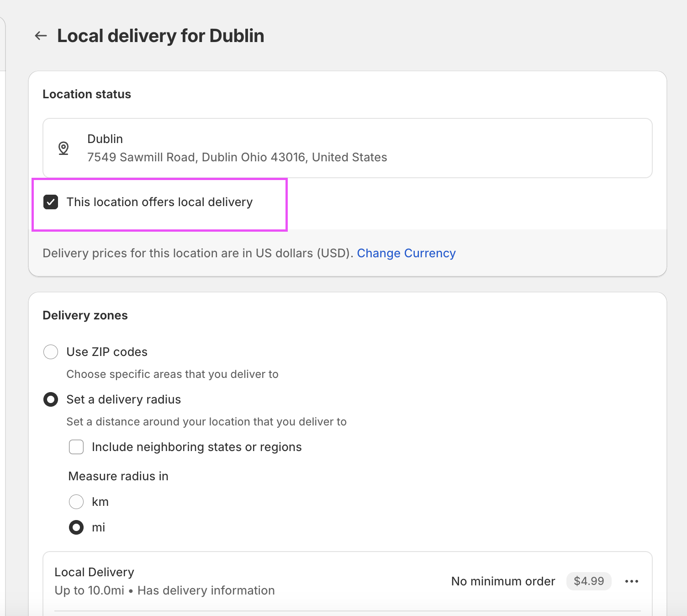Select the mi radius unit
This screenshot has width=687, height=616.
click(x=76, y=527)
